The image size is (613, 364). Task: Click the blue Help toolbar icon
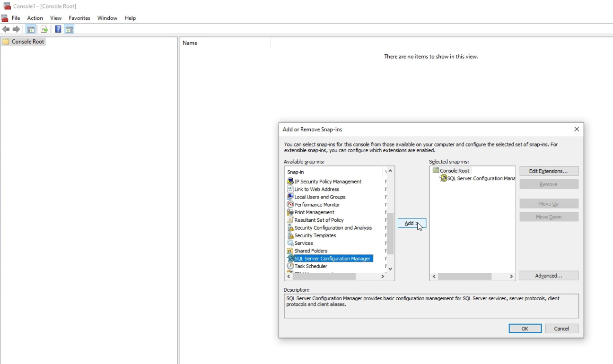(x=58, y=29)
